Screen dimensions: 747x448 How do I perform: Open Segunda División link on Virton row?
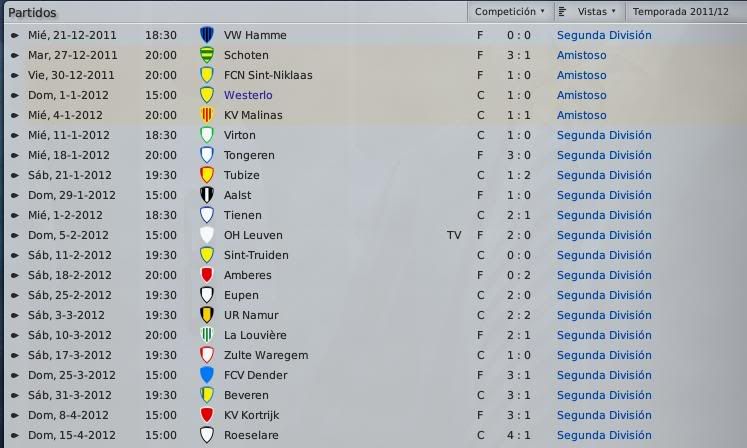click(604, 135)
